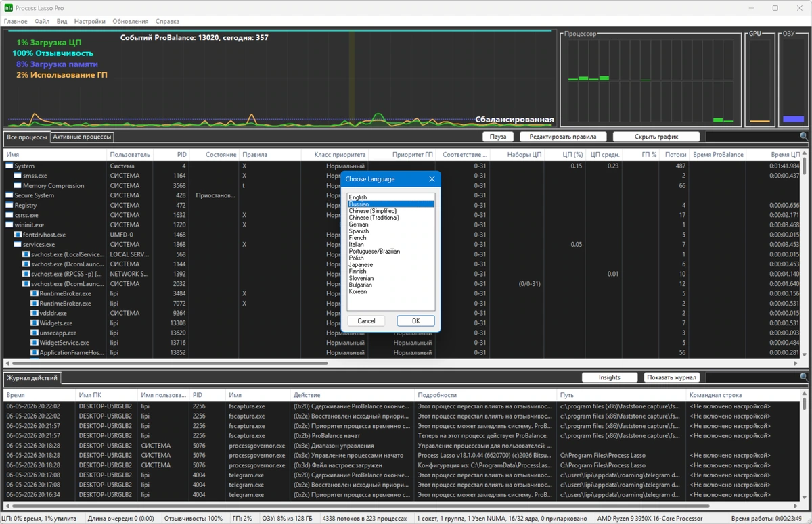Screen dimensions: 812x524
Task: Switch to Все процессы tab
Action: pyautogui.click(x=27, y=137)
